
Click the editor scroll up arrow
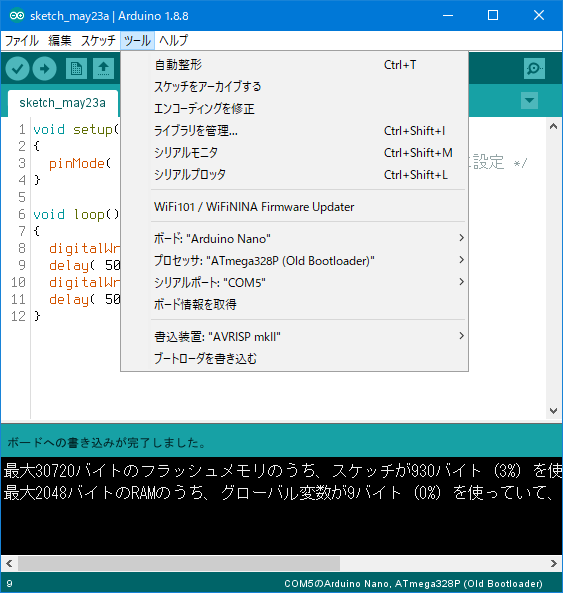554,127
